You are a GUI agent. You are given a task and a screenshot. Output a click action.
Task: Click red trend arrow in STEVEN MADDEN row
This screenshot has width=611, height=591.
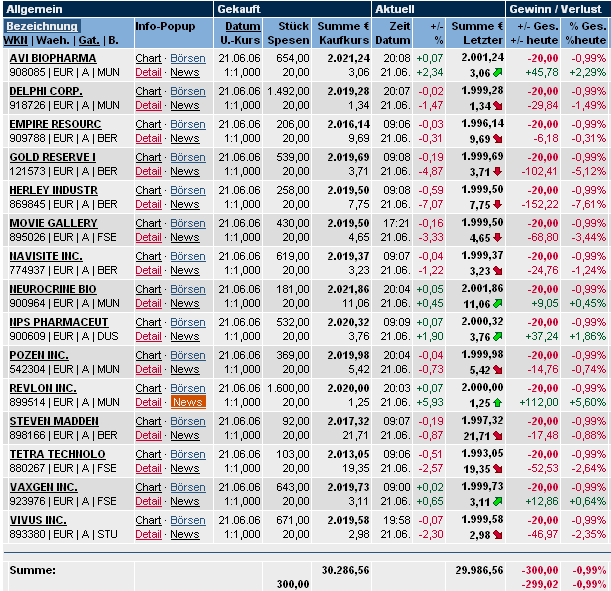pyautogui.click(x=498, y=436)
